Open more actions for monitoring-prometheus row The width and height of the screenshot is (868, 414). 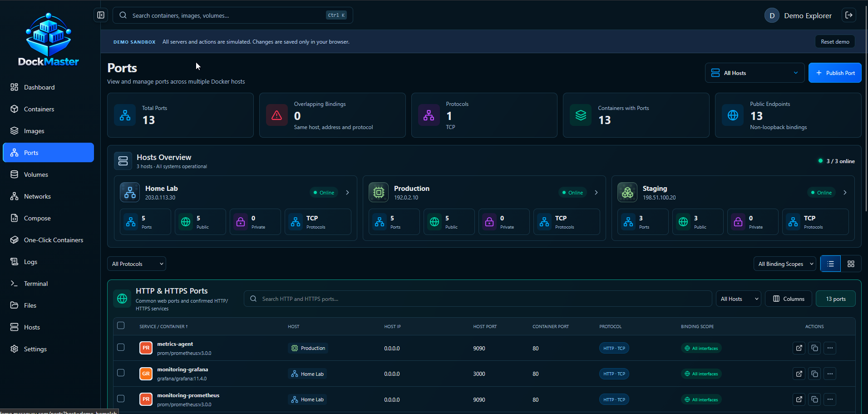coord(830,399)
